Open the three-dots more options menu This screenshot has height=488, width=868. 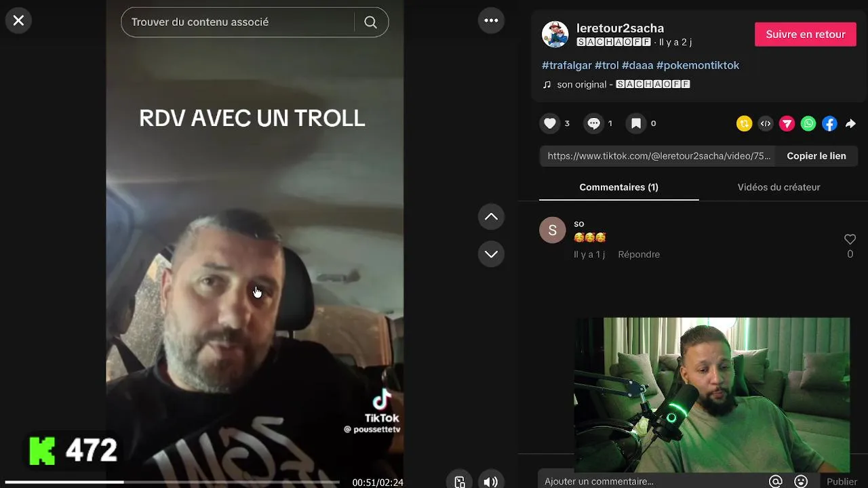491,20
